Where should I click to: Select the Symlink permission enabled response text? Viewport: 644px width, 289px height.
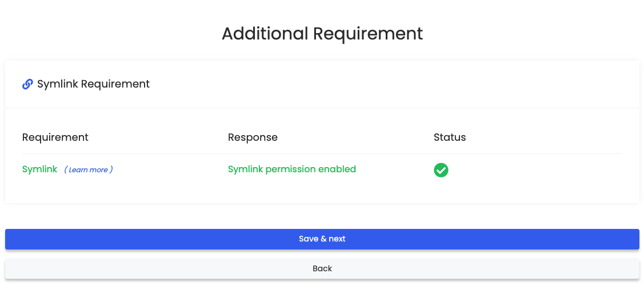point(291,169)
